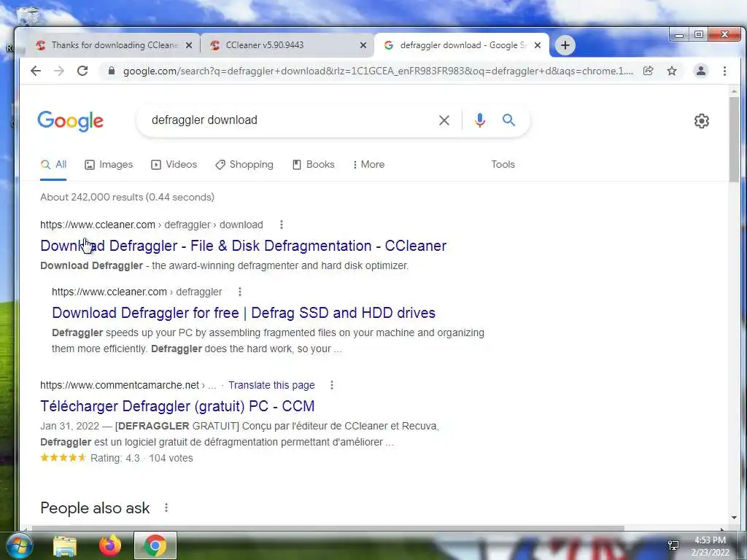Clear the search box with X
The height and width of the screenshot is (560, 747).
[x=444, y=120]
